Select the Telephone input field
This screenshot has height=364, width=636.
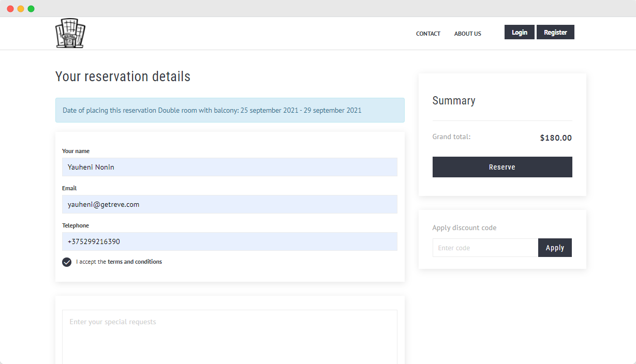coord(230,241)
